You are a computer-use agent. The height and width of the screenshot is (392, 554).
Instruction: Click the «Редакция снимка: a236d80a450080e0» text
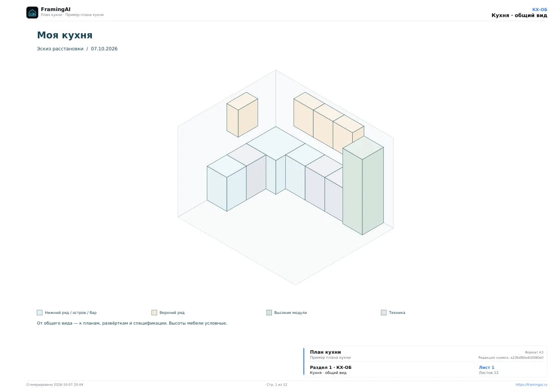(x=511, y=357)
